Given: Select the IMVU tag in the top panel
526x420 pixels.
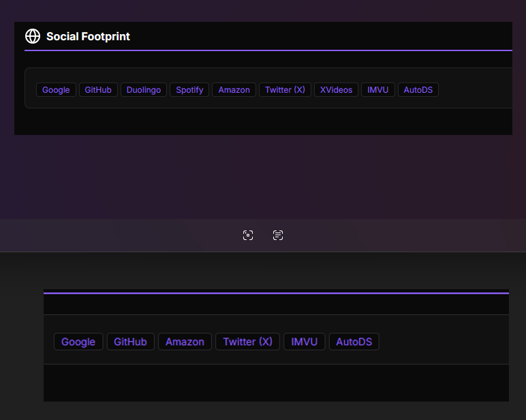Looking at the screenshot, I should [378, 89].
